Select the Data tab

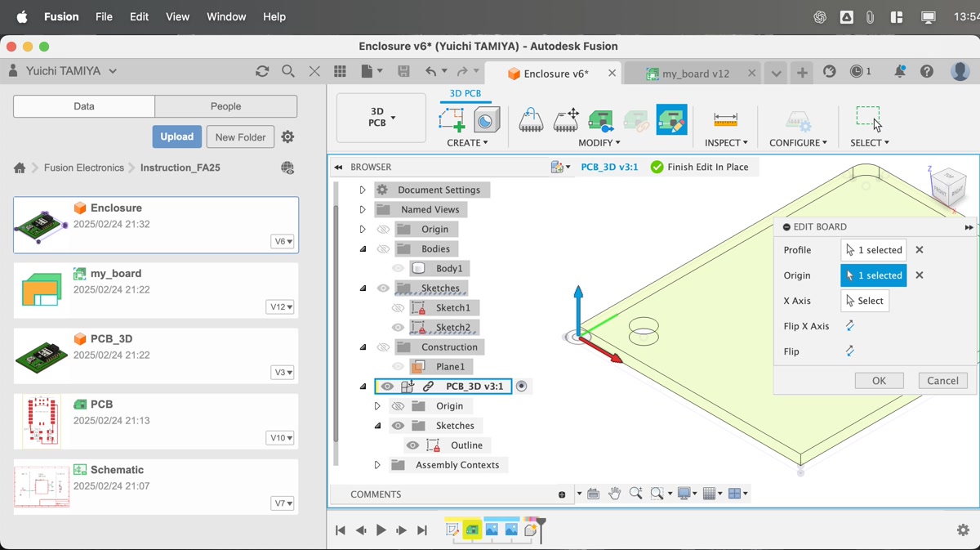point(84,106)
